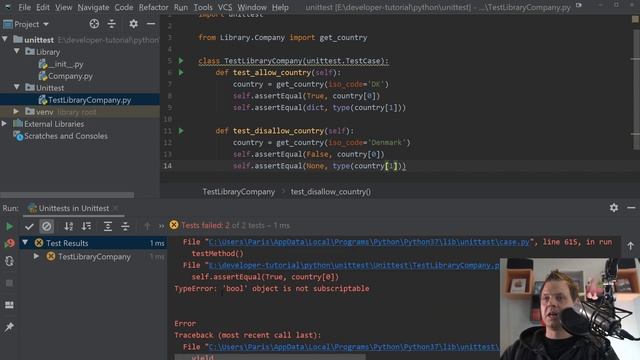The image size is (640, 360).
Task: Open TestLibraryCompany.py link in traceback
Action: (x=354, y=265)
